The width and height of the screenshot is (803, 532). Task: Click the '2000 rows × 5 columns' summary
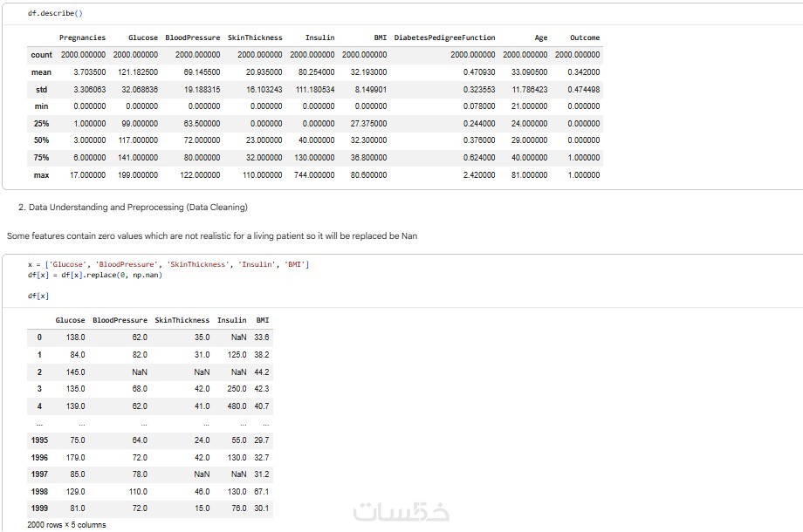coord(66,525)
